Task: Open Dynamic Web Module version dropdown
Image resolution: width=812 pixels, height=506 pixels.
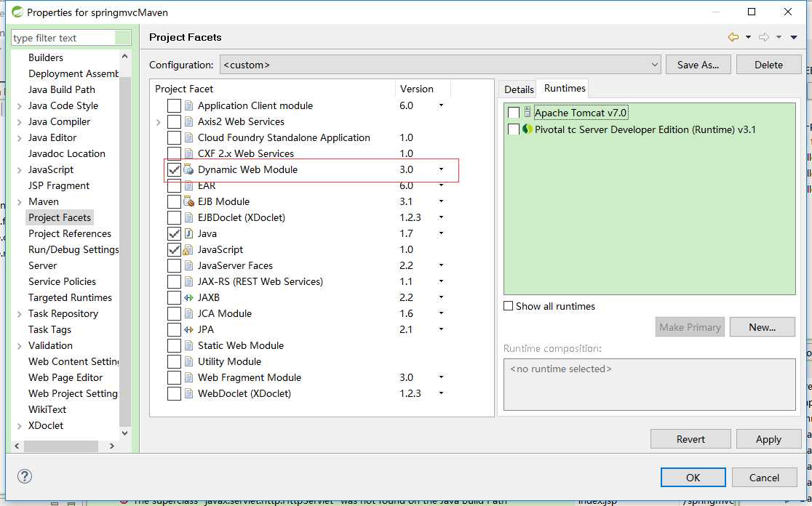Action: point(441,169)
